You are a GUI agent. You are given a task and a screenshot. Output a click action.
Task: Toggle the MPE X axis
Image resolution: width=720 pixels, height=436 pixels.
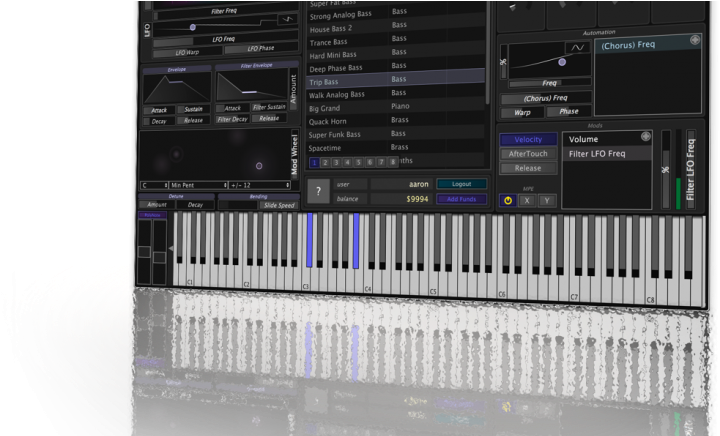tap(527, 201)
